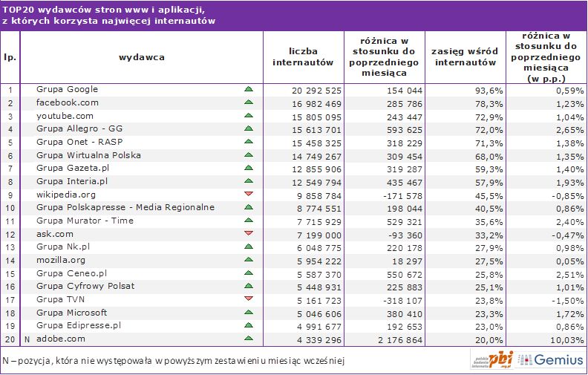Image resolution: width=588 pixels, height=375 pixels.
Task: Select the youtube.com publisher name
Action: [65, 116]
